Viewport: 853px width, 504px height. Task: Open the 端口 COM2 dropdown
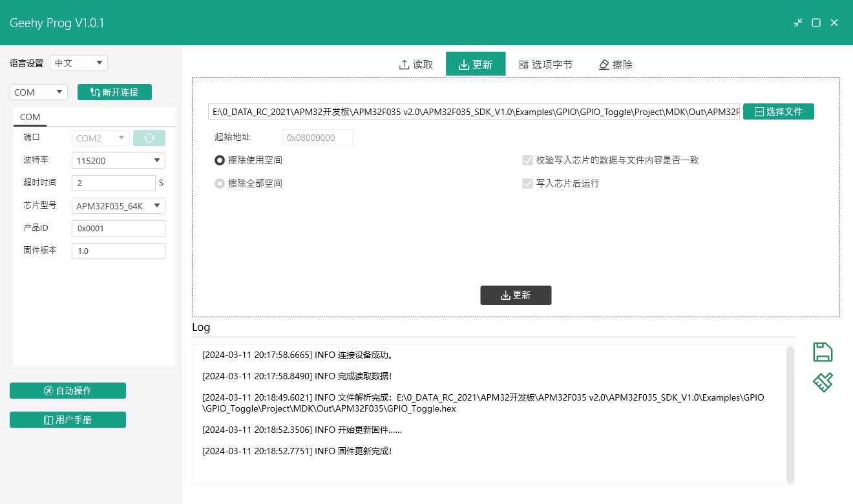(101, 138)
